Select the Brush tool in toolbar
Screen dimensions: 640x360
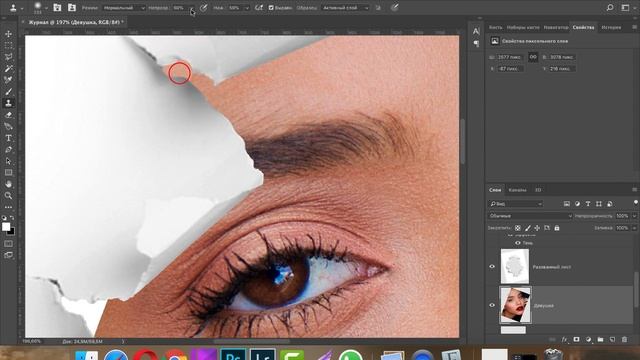click(x=8, y=92)
